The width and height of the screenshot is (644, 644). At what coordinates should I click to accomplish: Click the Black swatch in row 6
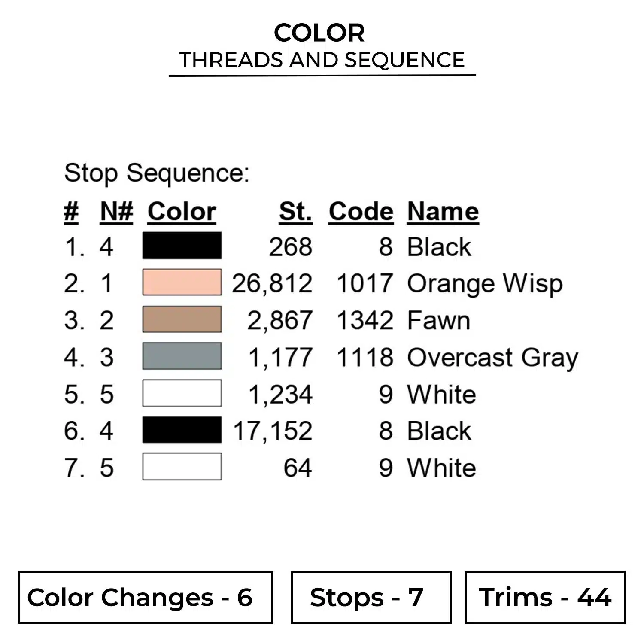pyautogui.click(x=182, y=430)
